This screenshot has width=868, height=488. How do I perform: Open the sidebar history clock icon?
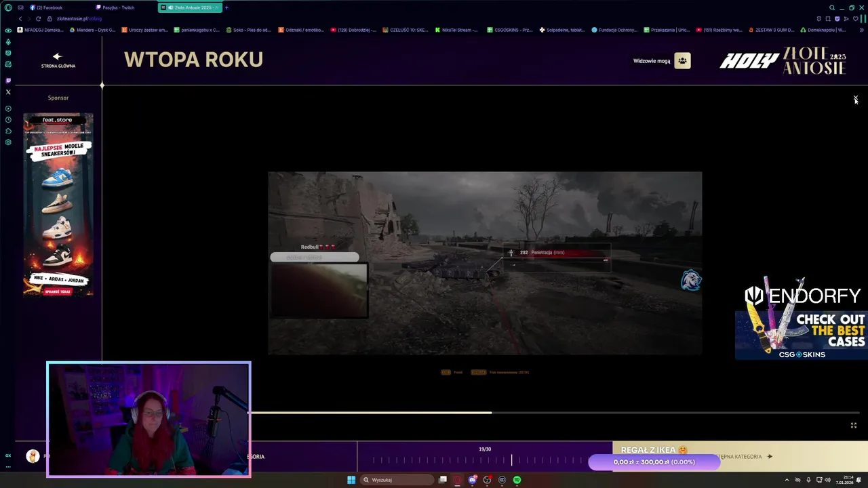(8, 120)
